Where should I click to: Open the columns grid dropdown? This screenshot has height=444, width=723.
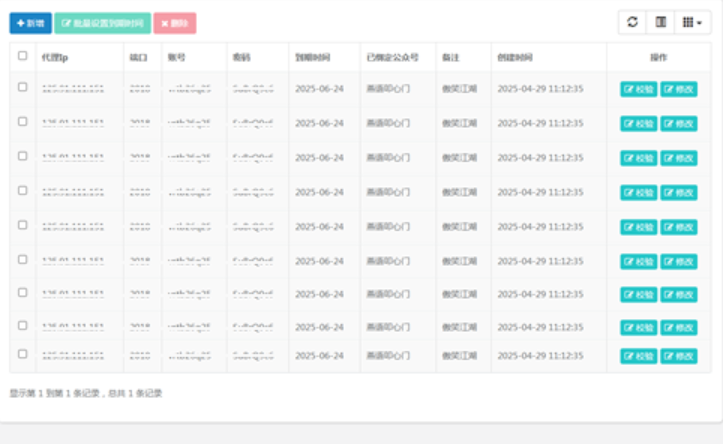coord(691,22)
